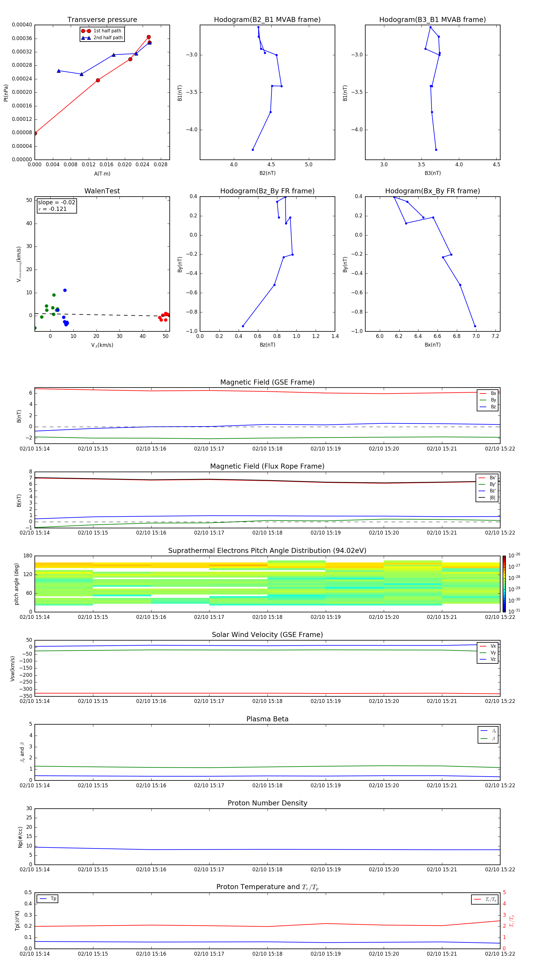Click the Bz legend entry in GSE magnetic field plot
Screen dimensions: 535x980
488,407
